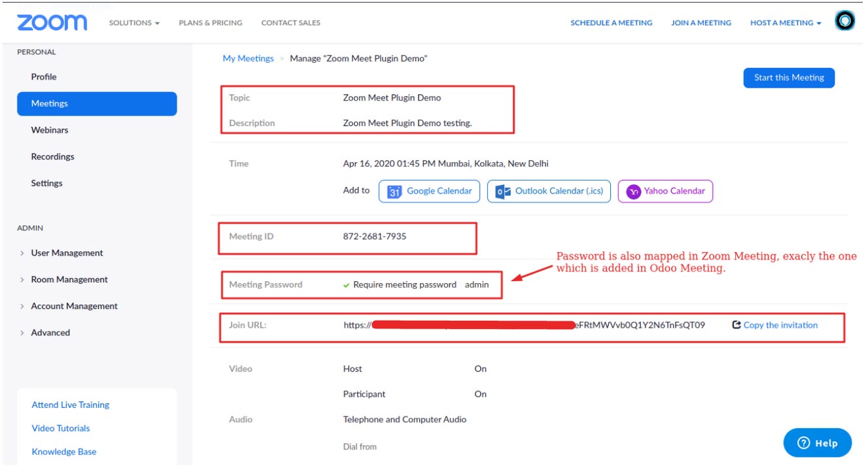Click the Outlook Calendar icon

click(x=503, y=192)
